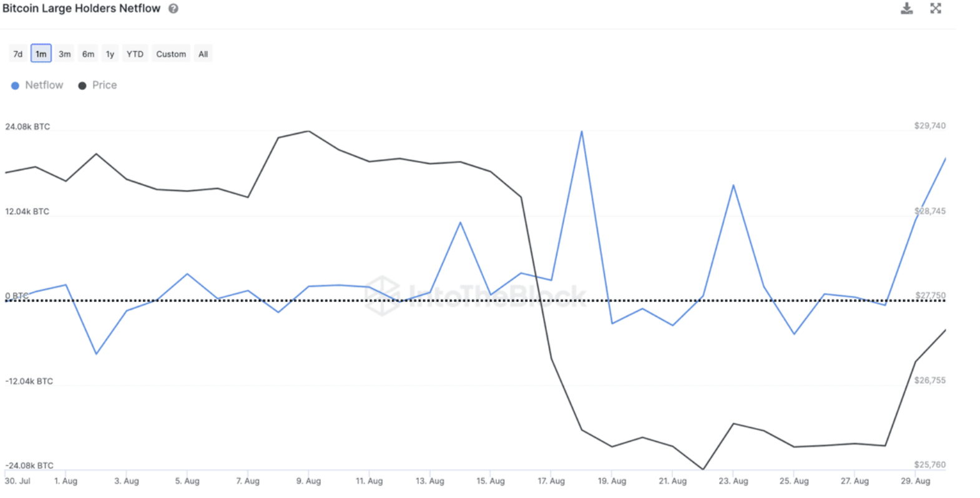Click the netflow peak near 18 Aug

(x=582, y=131)
